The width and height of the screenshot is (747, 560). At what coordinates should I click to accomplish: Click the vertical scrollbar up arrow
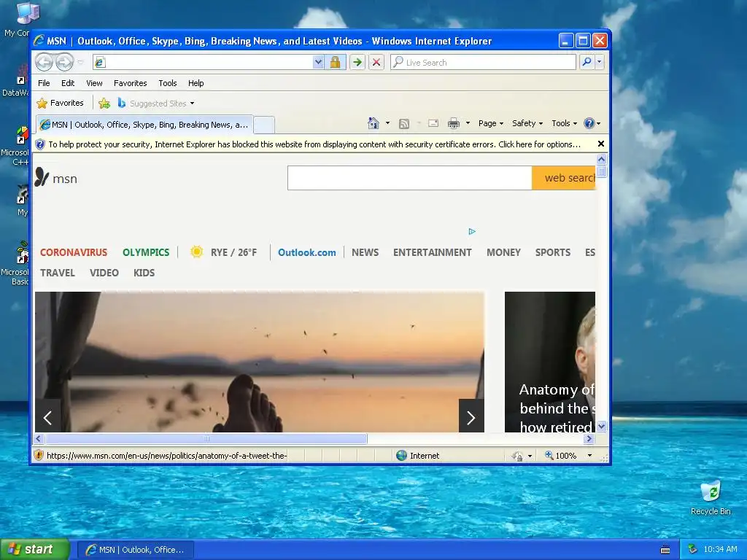(x=601, y=159)
